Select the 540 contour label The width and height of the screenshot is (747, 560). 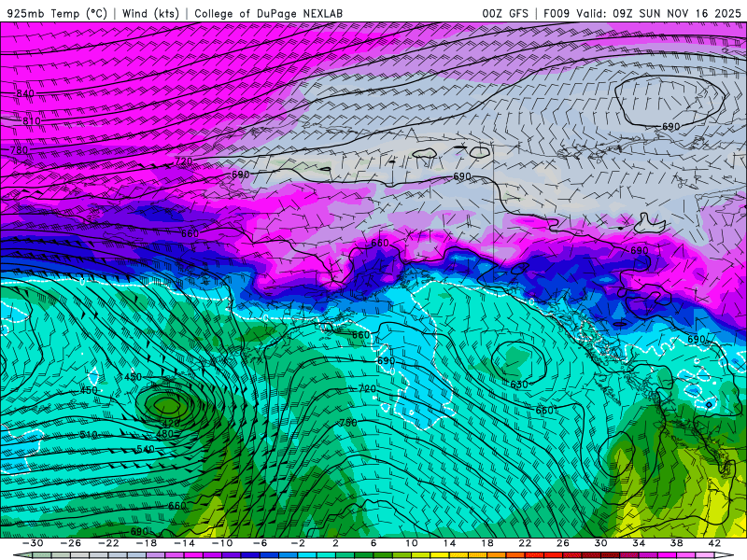tap(146, 449)
